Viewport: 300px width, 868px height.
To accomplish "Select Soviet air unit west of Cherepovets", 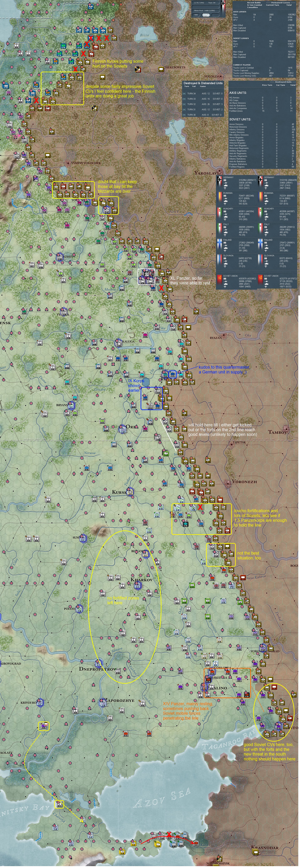I will click(137, 70).
